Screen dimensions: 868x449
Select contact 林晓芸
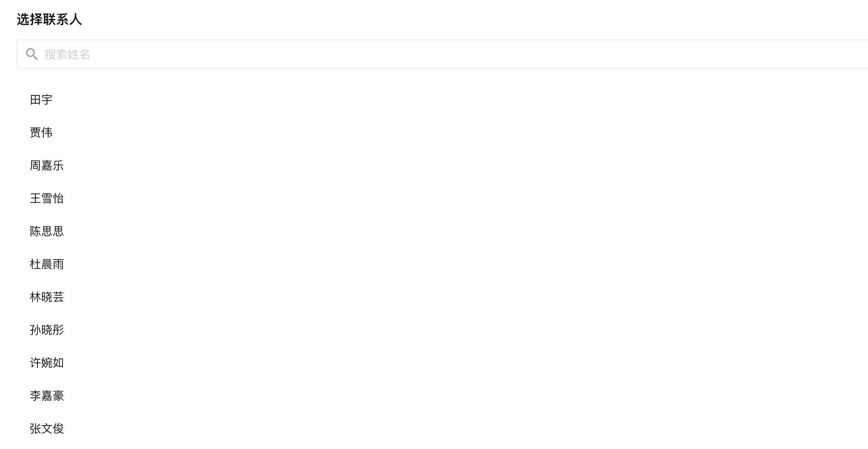point(442,297)
